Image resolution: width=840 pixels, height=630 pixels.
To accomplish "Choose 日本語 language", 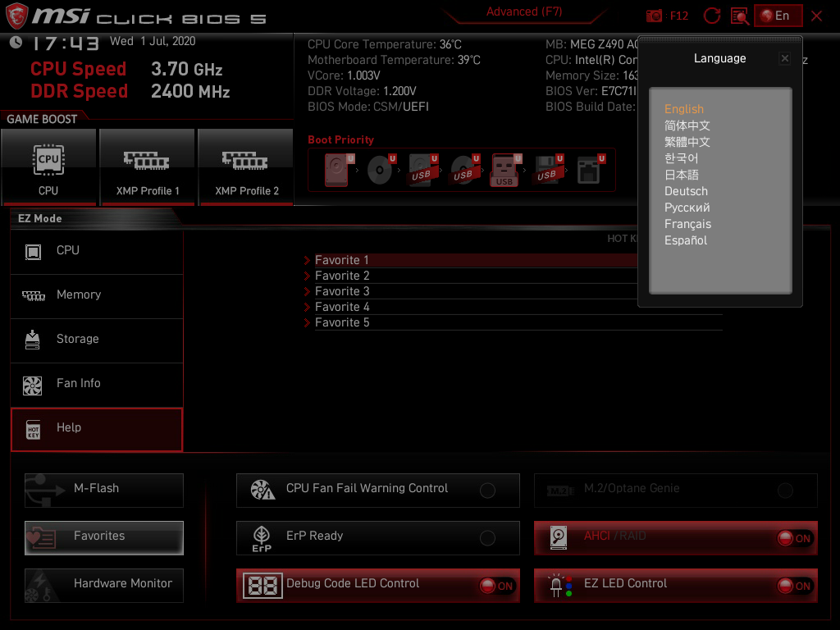I will 681,175.
